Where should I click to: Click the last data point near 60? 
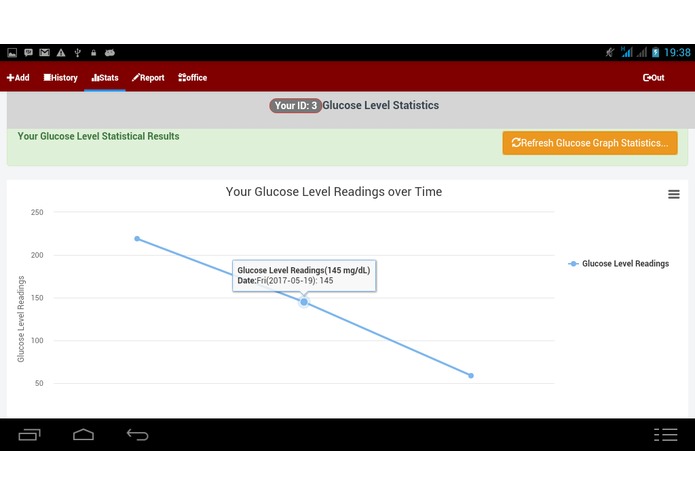tap(471, 376)
